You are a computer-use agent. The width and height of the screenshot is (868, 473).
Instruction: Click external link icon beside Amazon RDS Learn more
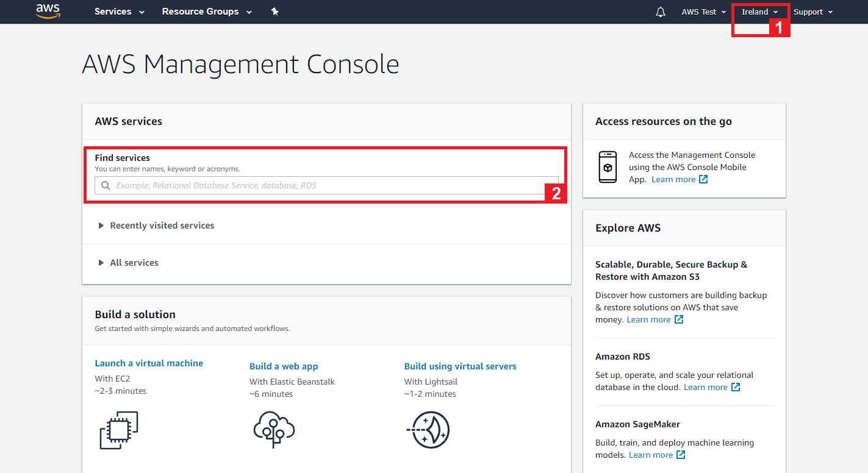tap(736, 387)
